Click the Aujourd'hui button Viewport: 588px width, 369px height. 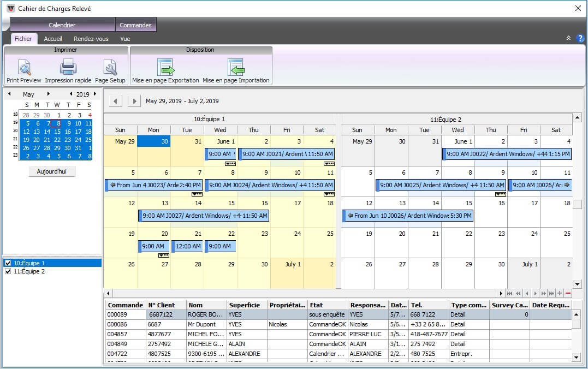coord(52,171)
